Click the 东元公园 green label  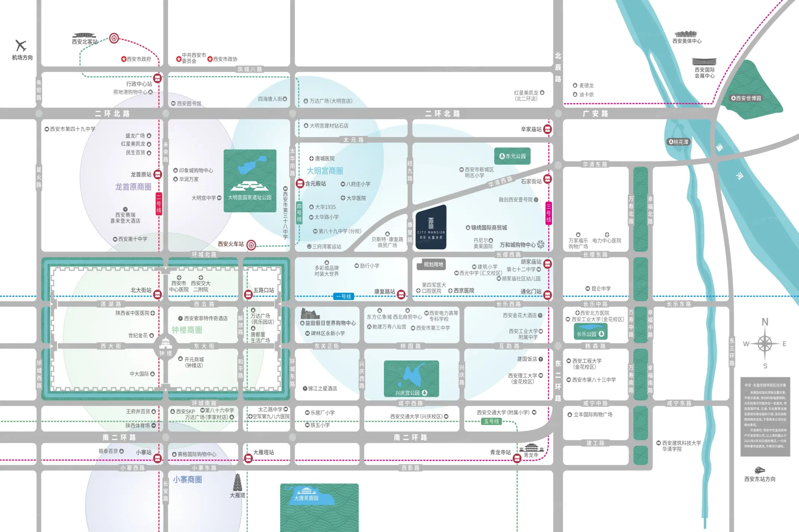pos(512,156)
